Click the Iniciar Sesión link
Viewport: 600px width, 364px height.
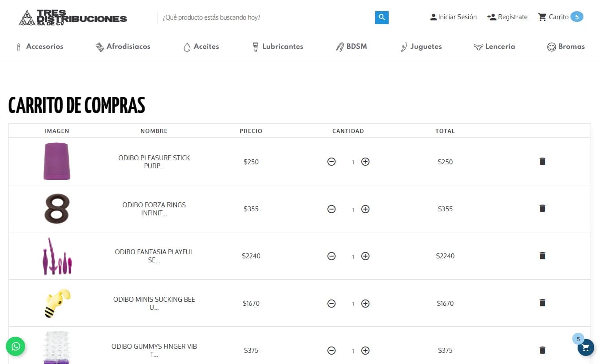(453, 17)
